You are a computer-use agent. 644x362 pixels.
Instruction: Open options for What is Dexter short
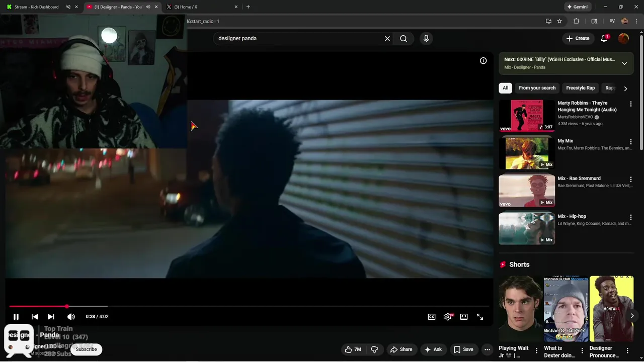pos(582,350)
